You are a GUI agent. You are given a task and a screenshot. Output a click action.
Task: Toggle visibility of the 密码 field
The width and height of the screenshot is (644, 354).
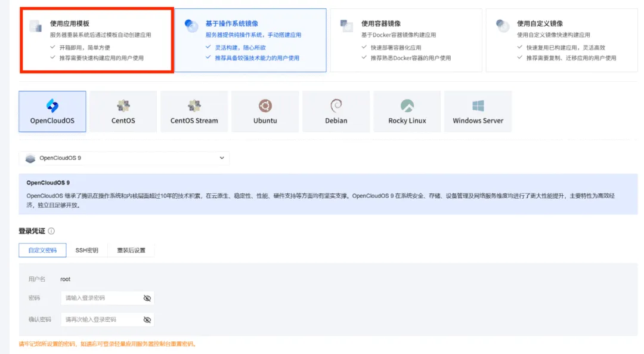click(147, 298)
